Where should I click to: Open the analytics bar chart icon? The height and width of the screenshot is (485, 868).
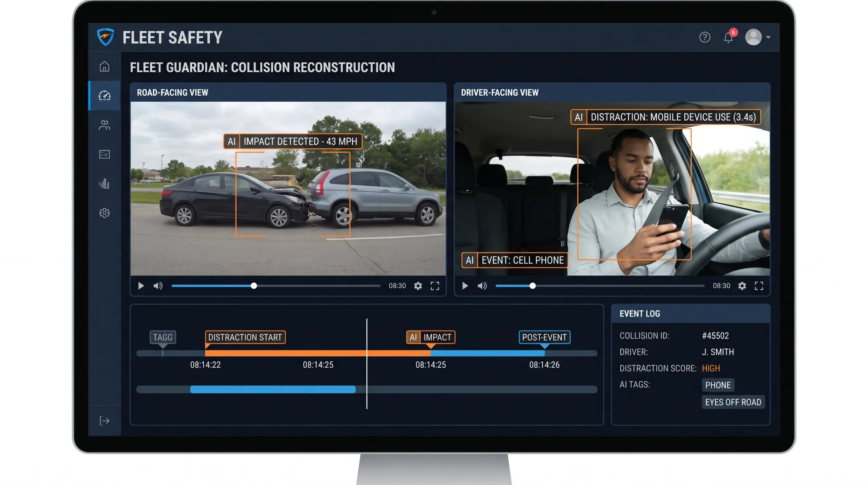click(104, 184)
